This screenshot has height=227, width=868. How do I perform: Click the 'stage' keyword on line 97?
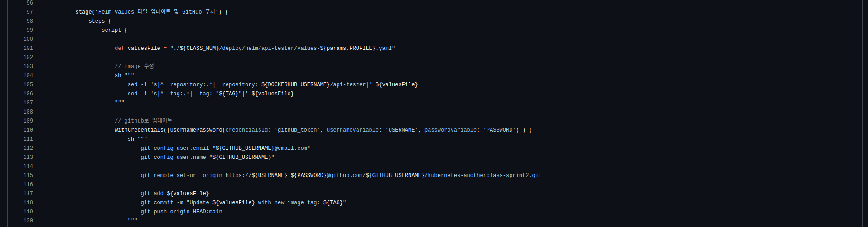point(84,12)
